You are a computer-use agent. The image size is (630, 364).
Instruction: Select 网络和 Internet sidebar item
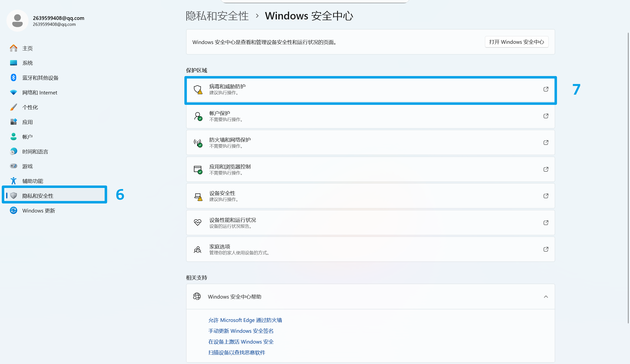[40, 92]
